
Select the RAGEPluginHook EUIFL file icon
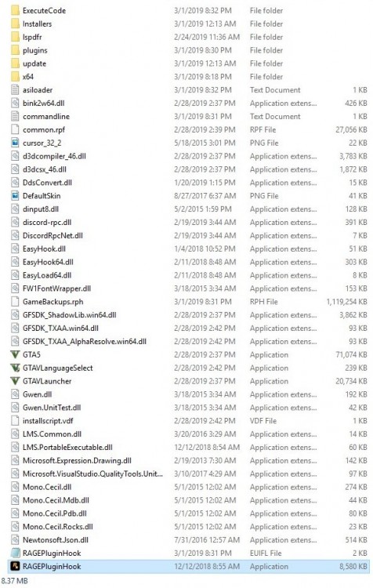(15, 554)
